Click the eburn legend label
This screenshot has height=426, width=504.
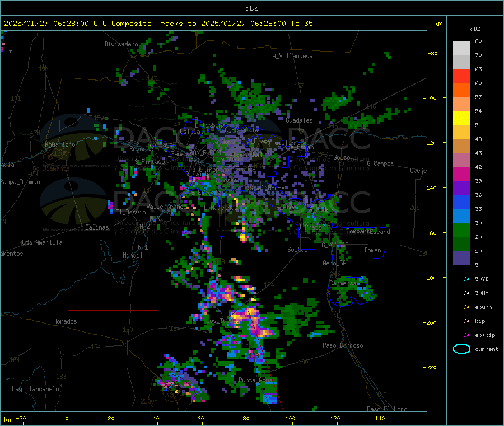pyautogui.click(x=483, y=307)
